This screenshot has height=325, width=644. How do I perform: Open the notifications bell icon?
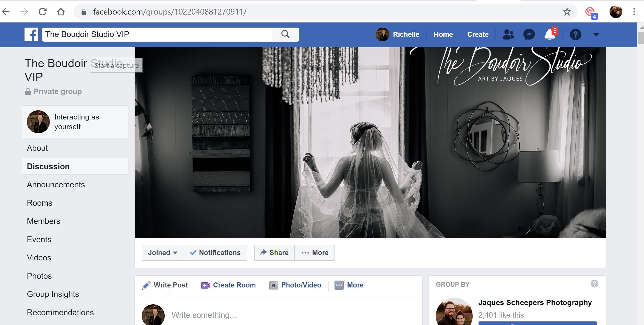(550, 34)
